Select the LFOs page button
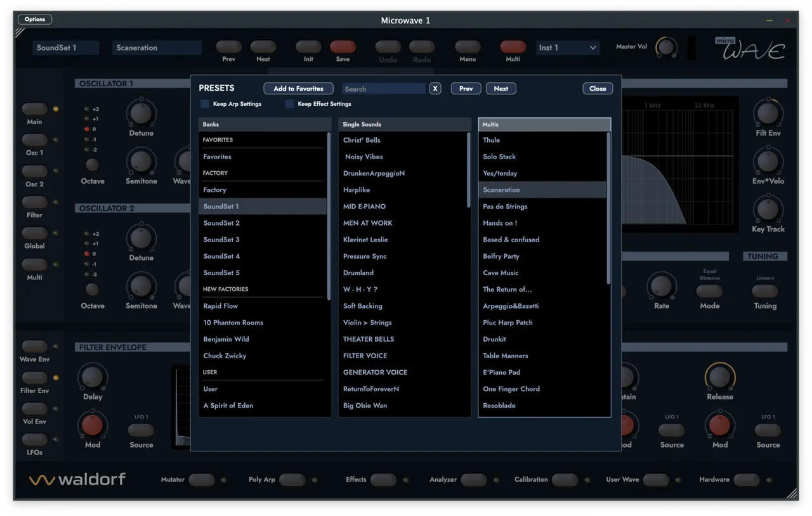The width and height of the screenshot is (812, 516). (x=34, y=440)
